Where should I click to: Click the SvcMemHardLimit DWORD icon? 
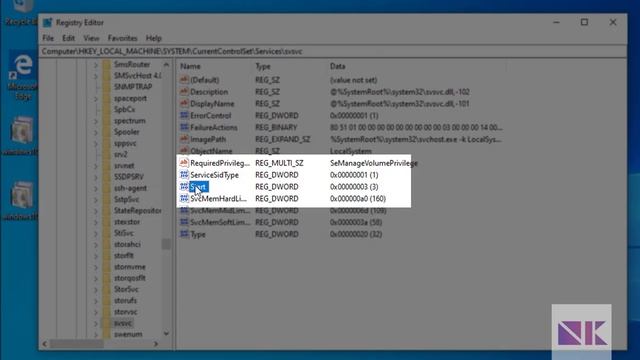tap(184, 198)
